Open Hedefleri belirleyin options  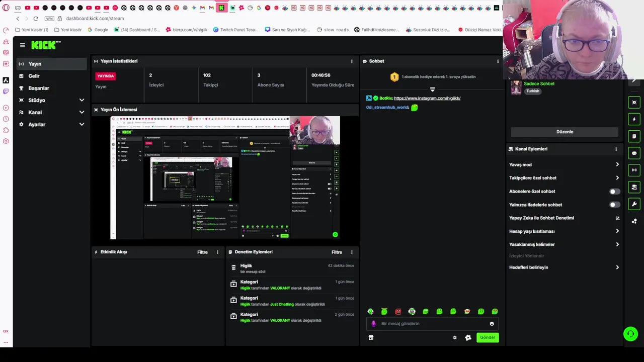pos(564,267)
